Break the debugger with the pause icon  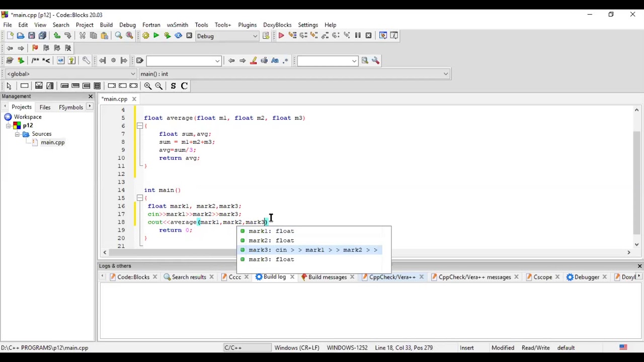tap(358, 36)
